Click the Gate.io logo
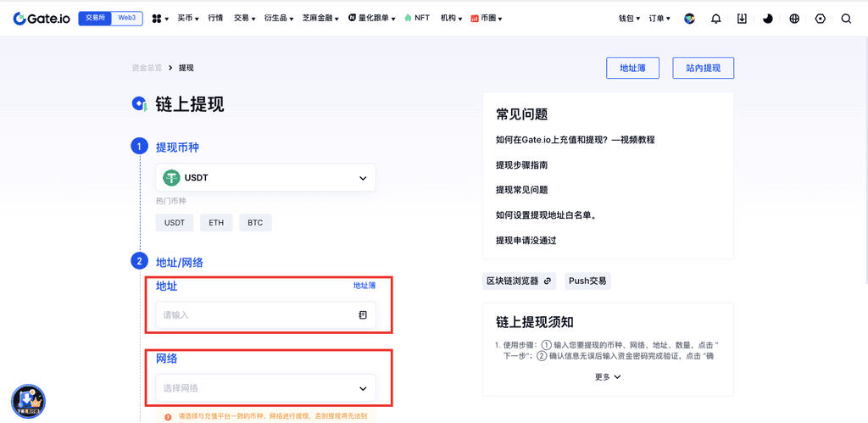Viewport: 868px width, 423px height. pyautogui.click(x=42, y=18)
